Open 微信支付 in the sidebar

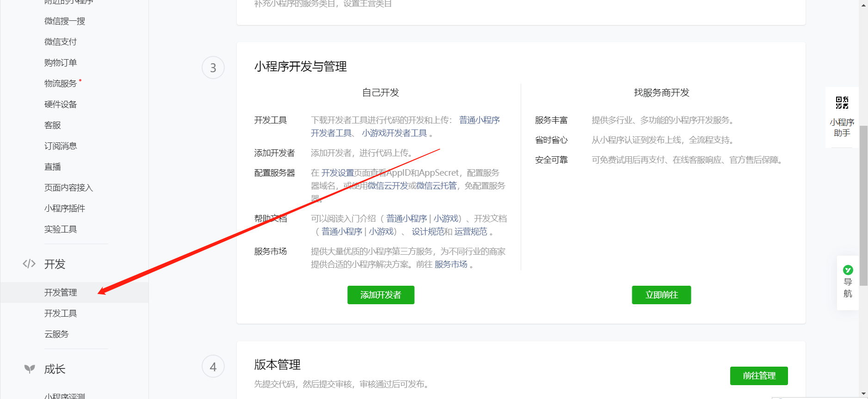61,42
